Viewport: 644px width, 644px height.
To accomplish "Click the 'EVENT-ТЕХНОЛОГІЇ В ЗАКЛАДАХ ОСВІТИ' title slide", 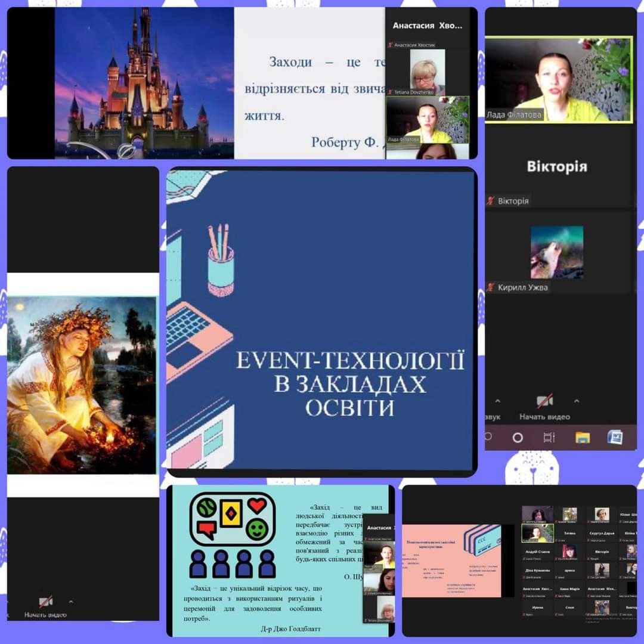I will coord(320,321).
